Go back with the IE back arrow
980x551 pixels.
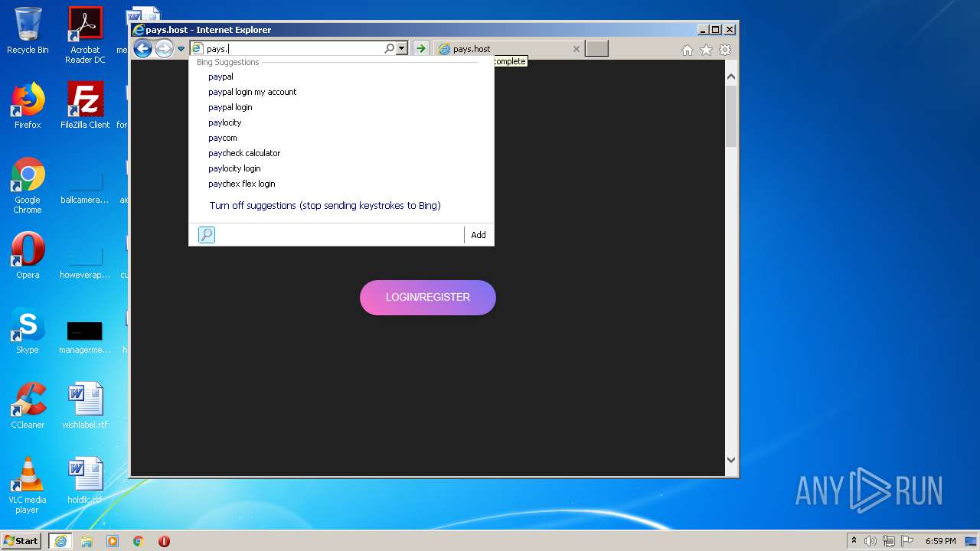[142, 49]
